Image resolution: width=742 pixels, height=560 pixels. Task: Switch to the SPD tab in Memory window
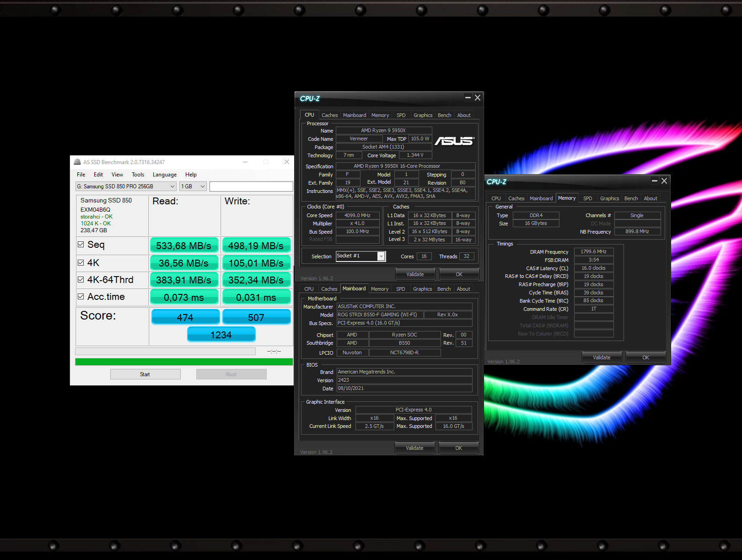point(587,198)
